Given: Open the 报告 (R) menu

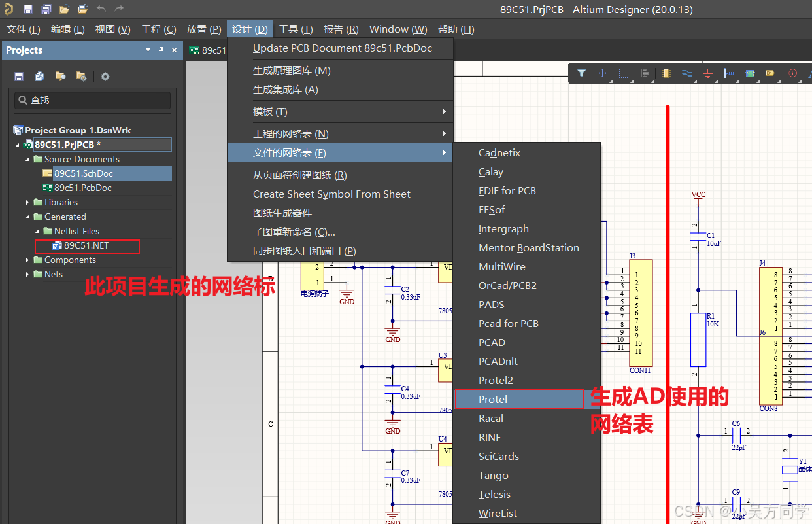Looking at the screenshot, I should (341, 29).
